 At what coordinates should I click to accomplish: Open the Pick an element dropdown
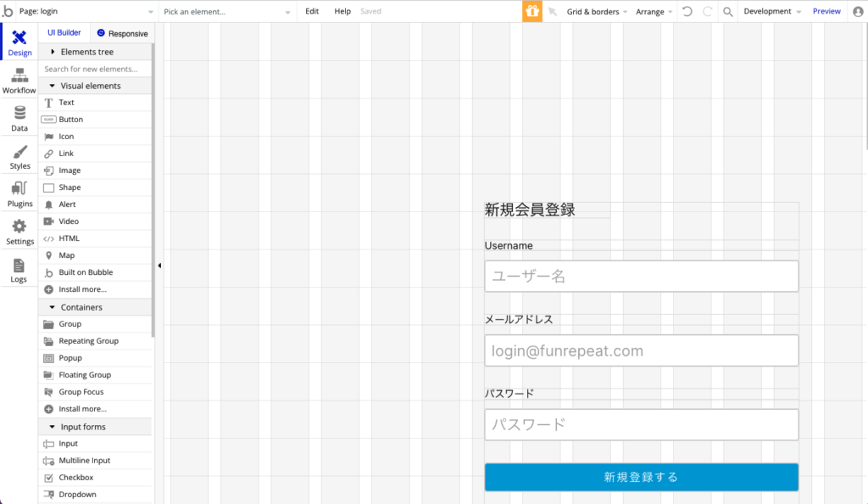pos(227,12)
